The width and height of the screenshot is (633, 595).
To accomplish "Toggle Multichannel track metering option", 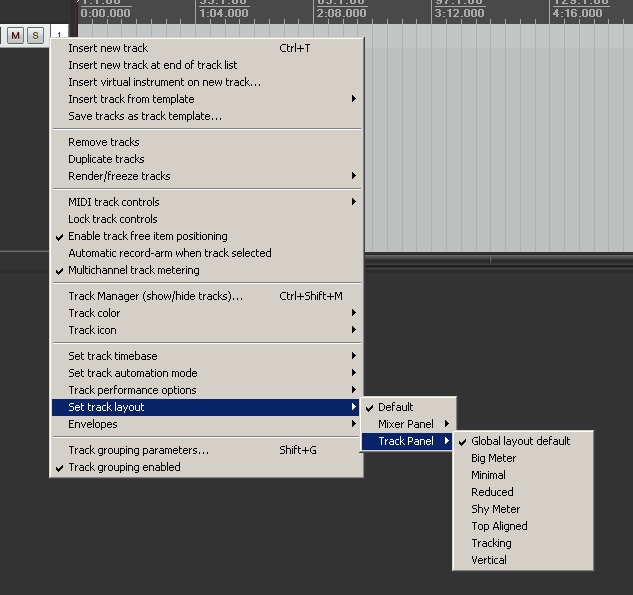I will (133, 270).
